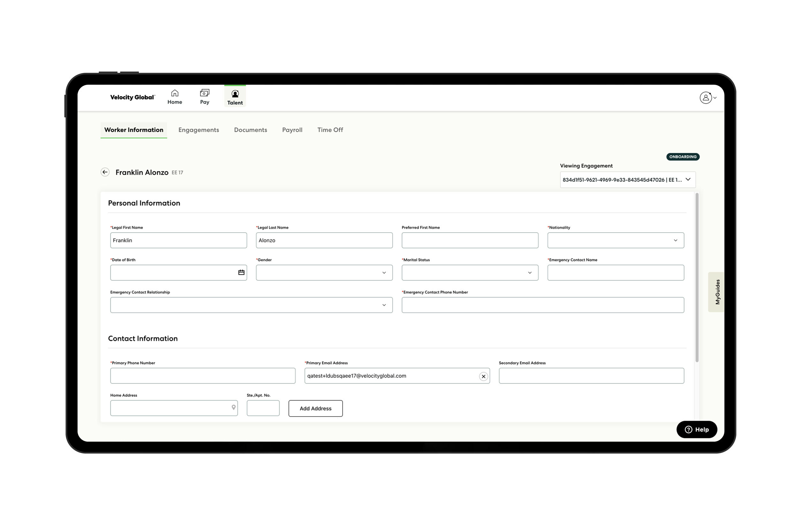The height and width of the screenshot is (532, 798).
Task: Click the Legal Last Name field
Action: click(x=324, y=240)
